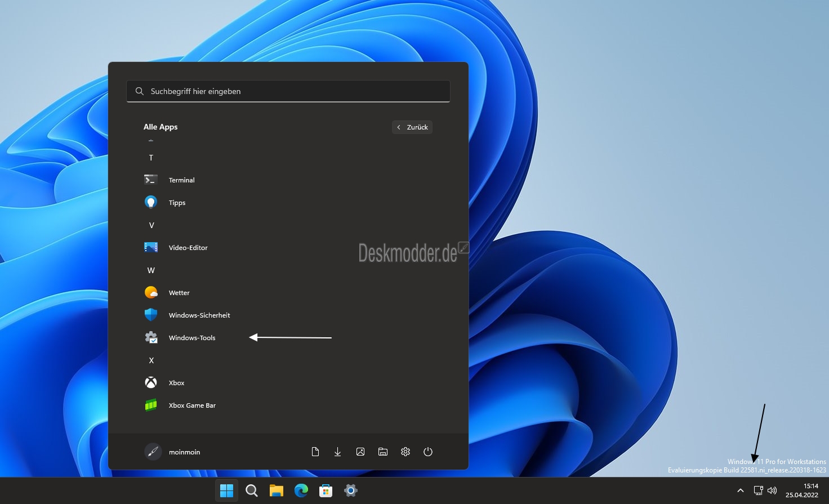Launch Microsoft Edge from taskbar
Viewport: 829px width, 504px height.
301,490
